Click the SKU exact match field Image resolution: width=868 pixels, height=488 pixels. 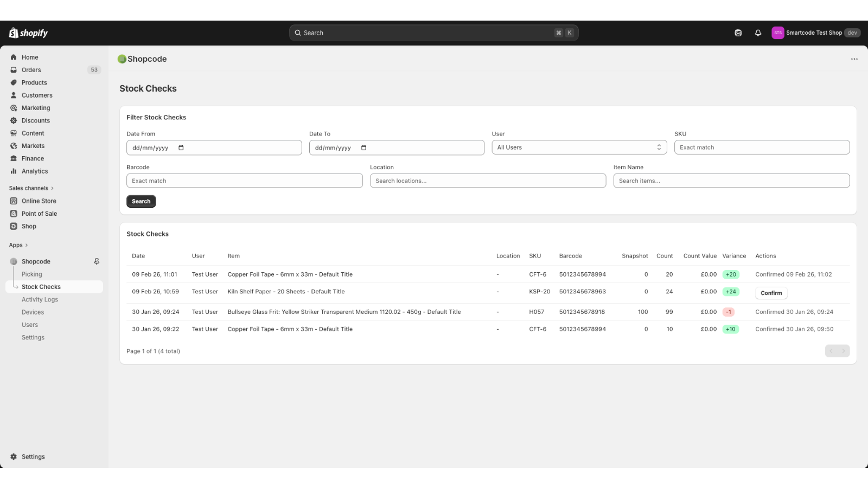[761, 147]
